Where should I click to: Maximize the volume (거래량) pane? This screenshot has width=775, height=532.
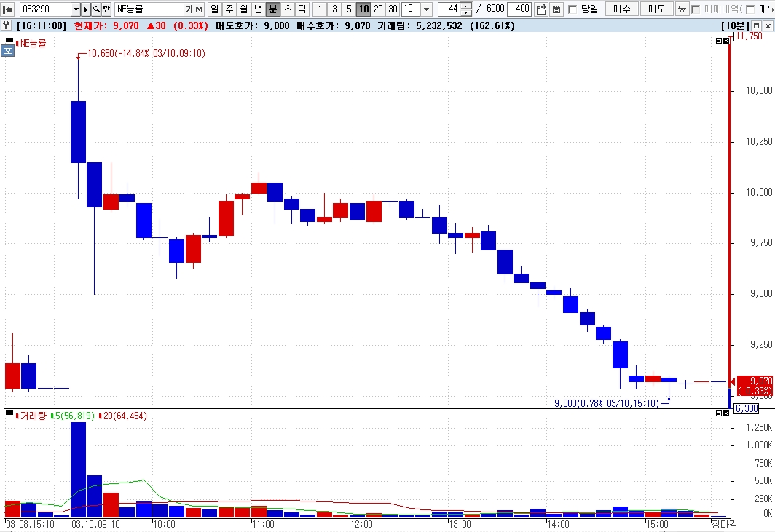pos(719,413)
